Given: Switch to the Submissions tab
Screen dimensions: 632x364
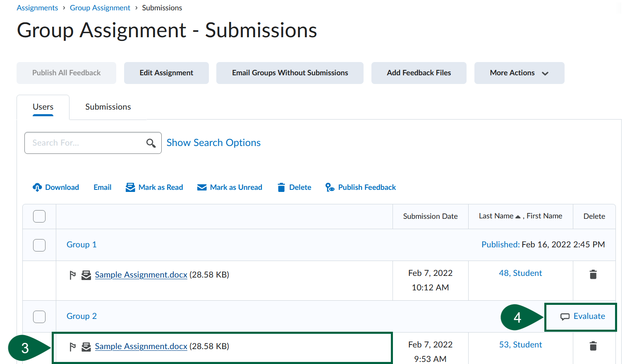Looking at the screenshot, I should 108,107.
